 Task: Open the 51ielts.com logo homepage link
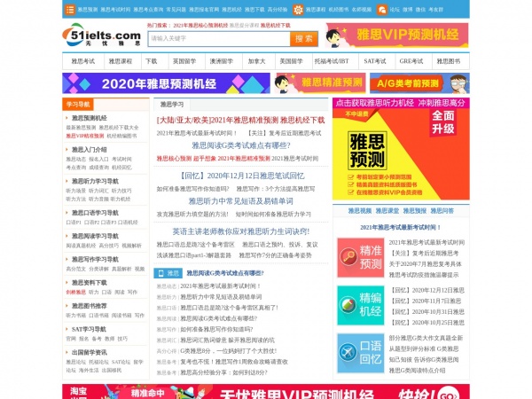[x=101, y=35]
